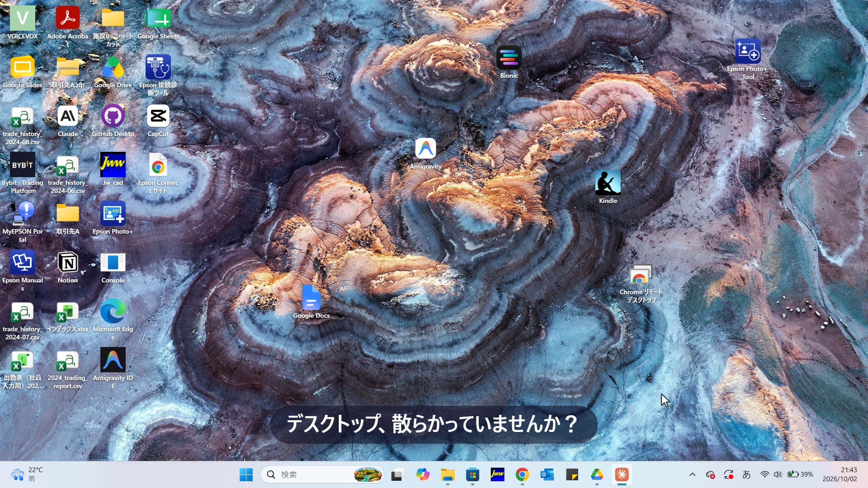Image resolution: width=868 pixels, height=488 pixels.
Task: Open the Notion desktop shortcut
Action: coord(68,267)
